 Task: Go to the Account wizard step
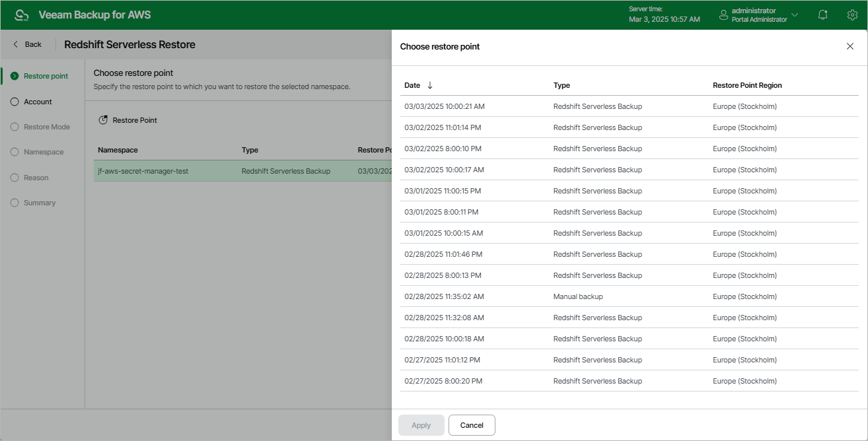point(38,102)
